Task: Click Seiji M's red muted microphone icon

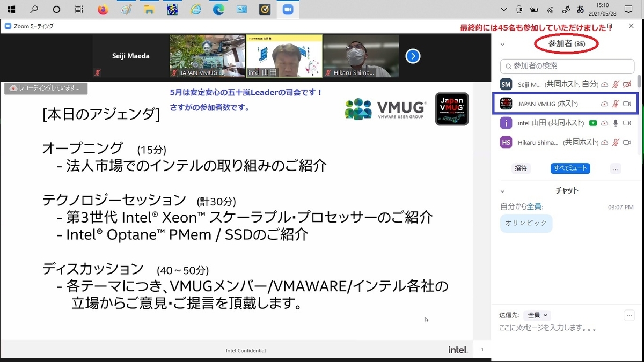Action: (x=616, y=84)
